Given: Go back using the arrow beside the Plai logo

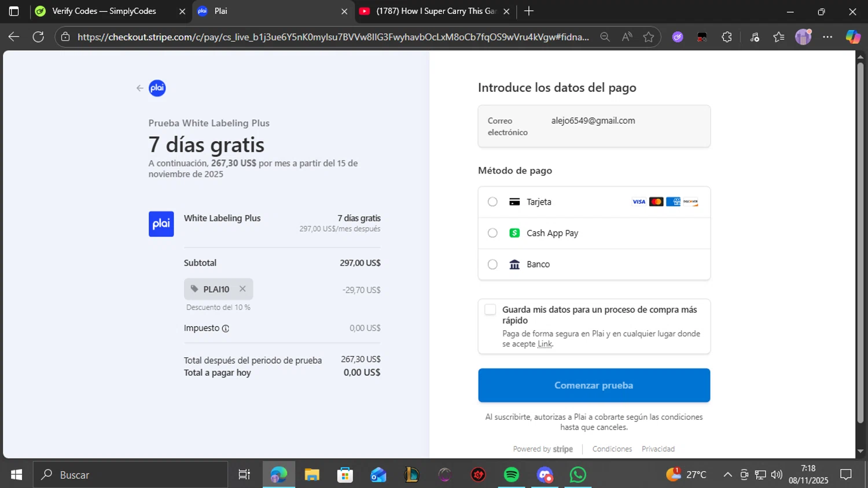Looking at the screenshot, I should pos(139,88).
